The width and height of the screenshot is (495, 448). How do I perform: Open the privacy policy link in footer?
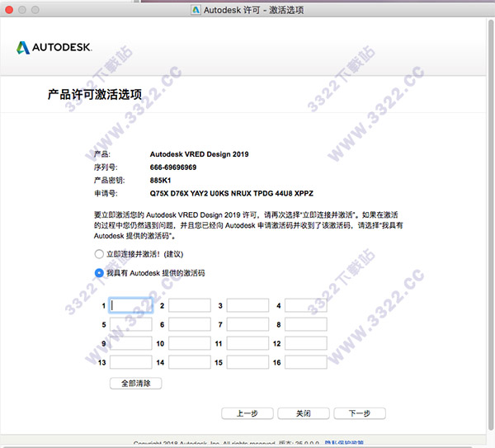344,442
